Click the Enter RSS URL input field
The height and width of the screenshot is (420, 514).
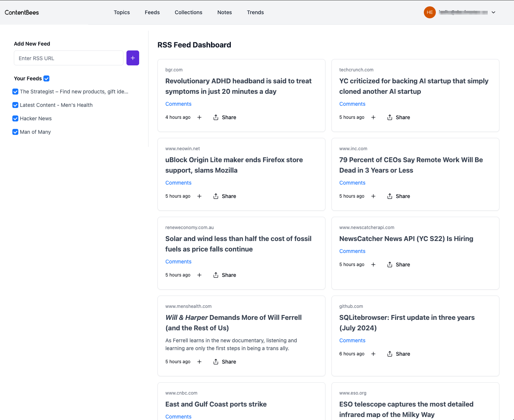tap(68, 58)
